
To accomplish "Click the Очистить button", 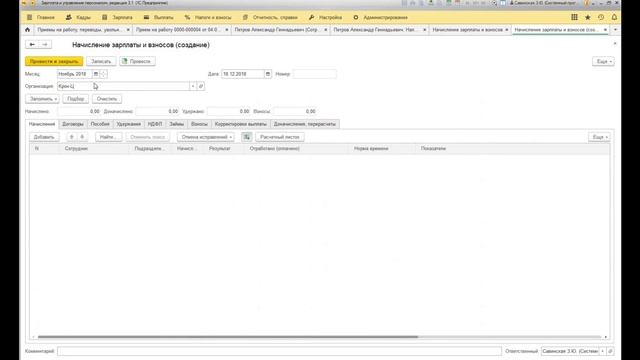I will [107, 99].
